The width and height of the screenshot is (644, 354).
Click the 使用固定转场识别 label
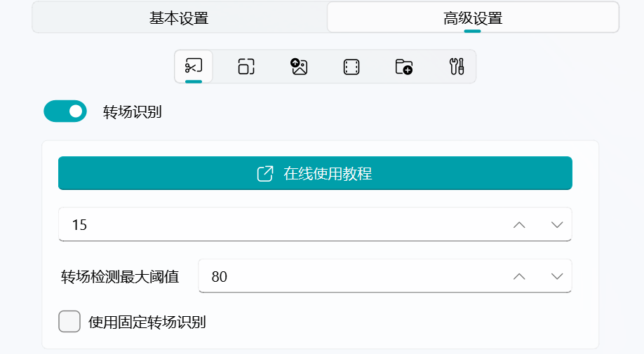pos(147,322)
